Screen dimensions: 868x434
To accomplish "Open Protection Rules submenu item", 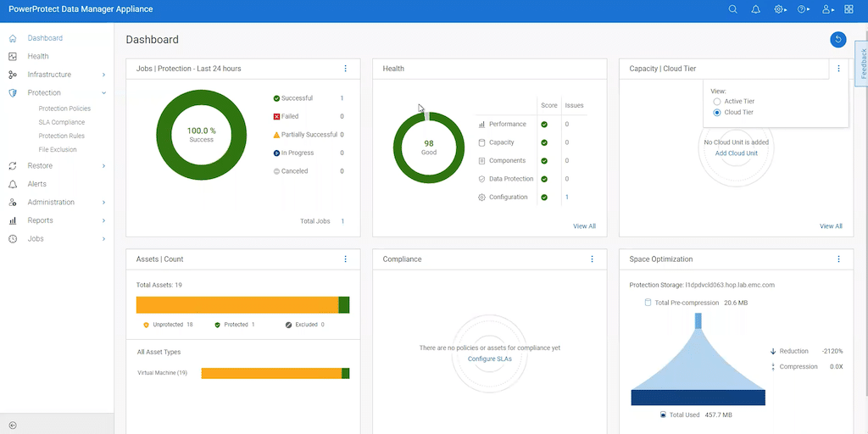I will click(x=61, y=136).
